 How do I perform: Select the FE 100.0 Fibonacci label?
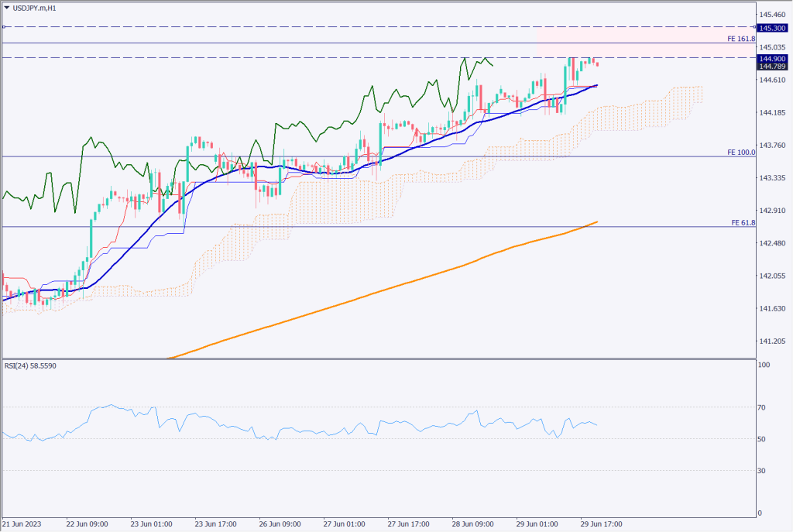[x=741, y=153]
